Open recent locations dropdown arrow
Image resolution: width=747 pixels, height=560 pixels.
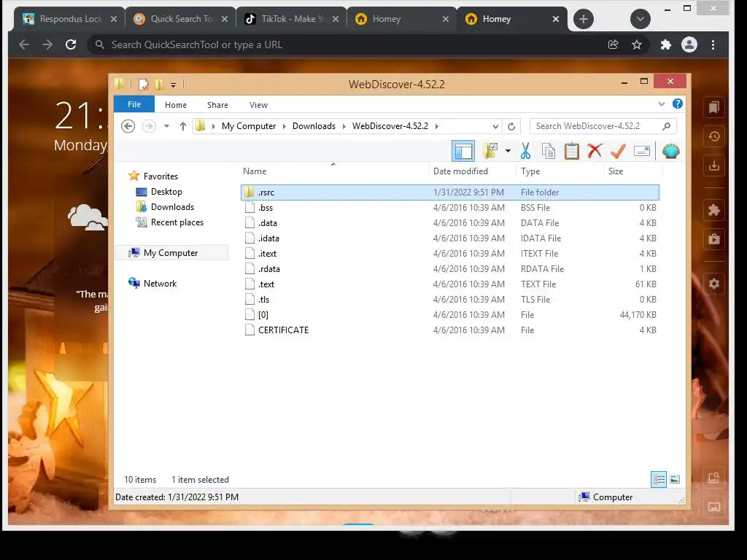[x=166, y=126]
